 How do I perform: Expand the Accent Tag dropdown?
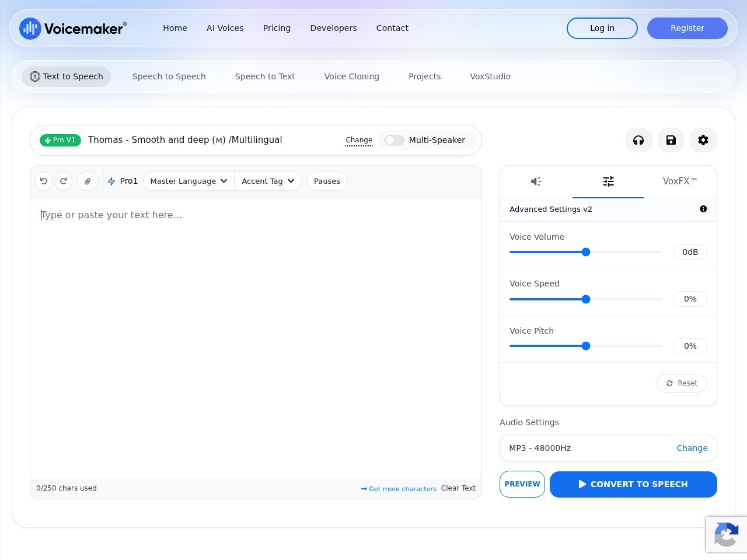point(268,181)
